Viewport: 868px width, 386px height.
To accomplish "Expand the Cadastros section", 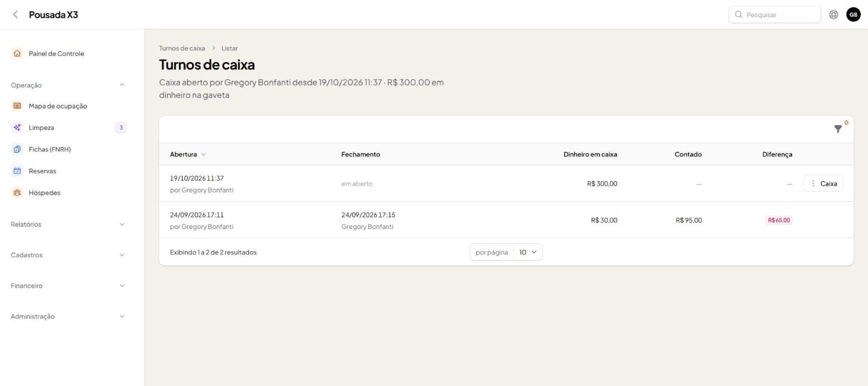I will tap(69, 255).
